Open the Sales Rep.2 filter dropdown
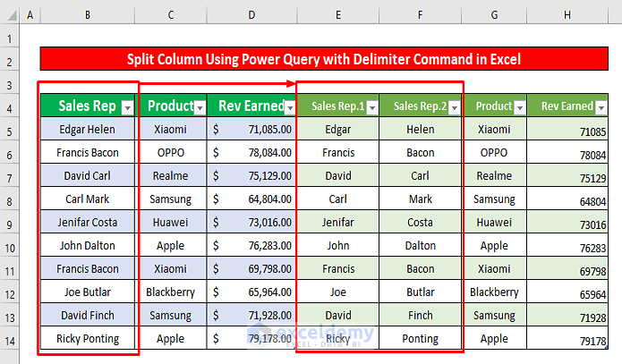 [x=455, y=107]
